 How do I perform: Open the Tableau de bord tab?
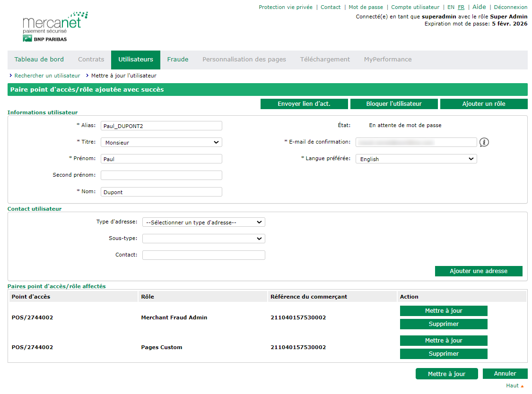(x=39, y=60)
